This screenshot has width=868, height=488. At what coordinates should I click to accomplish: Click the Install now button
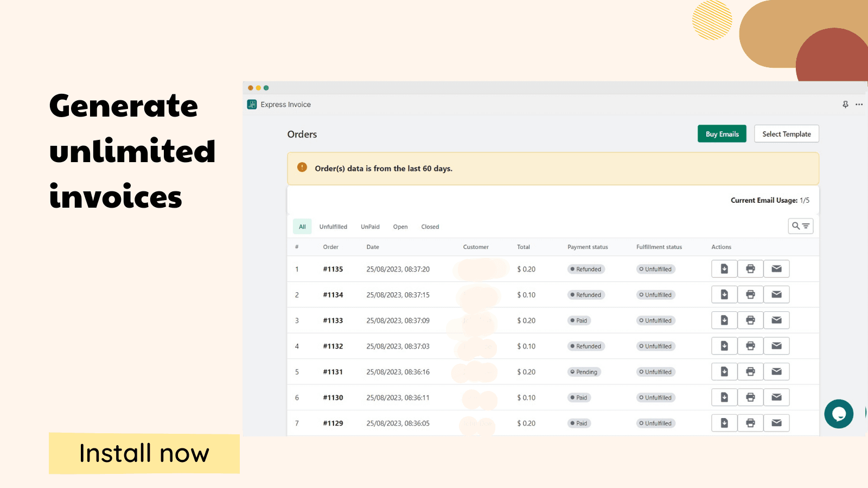point(143,454)
